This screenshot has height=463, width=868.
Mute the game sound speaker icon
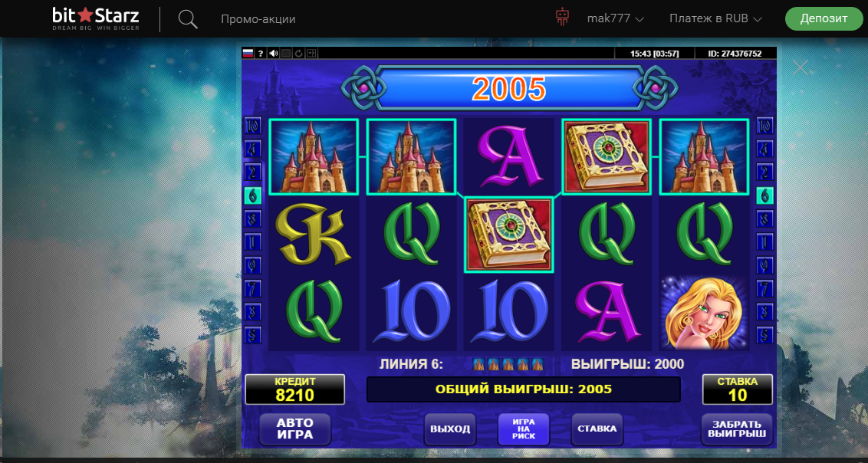[x=274, y=53]
